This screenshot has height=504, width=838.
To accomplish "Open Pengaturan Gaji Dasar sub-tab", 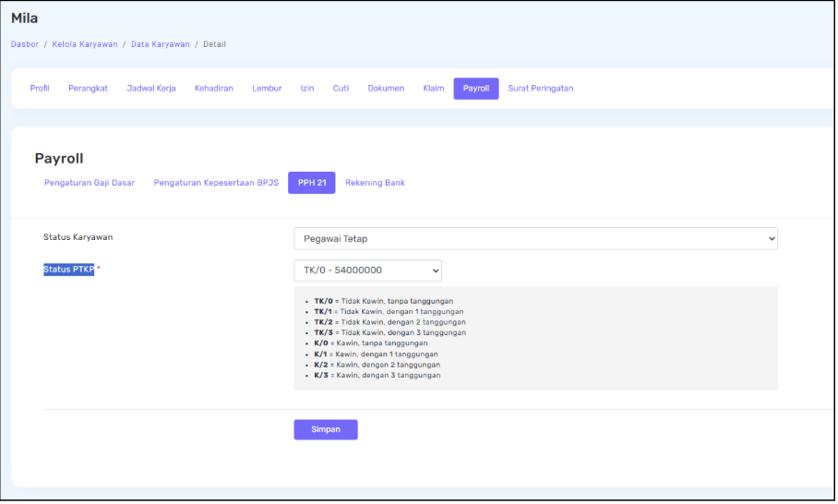I will click(90, 183).
